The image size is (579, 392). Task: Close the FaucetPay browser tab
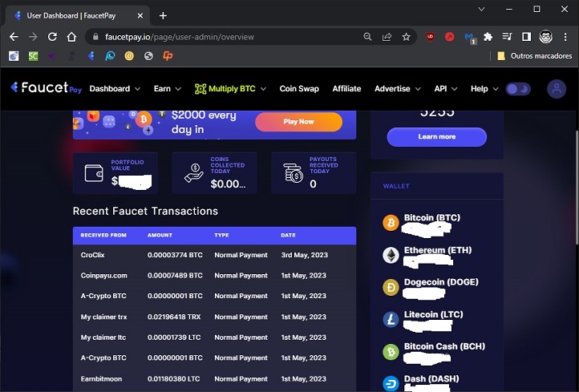pos(140,15)
